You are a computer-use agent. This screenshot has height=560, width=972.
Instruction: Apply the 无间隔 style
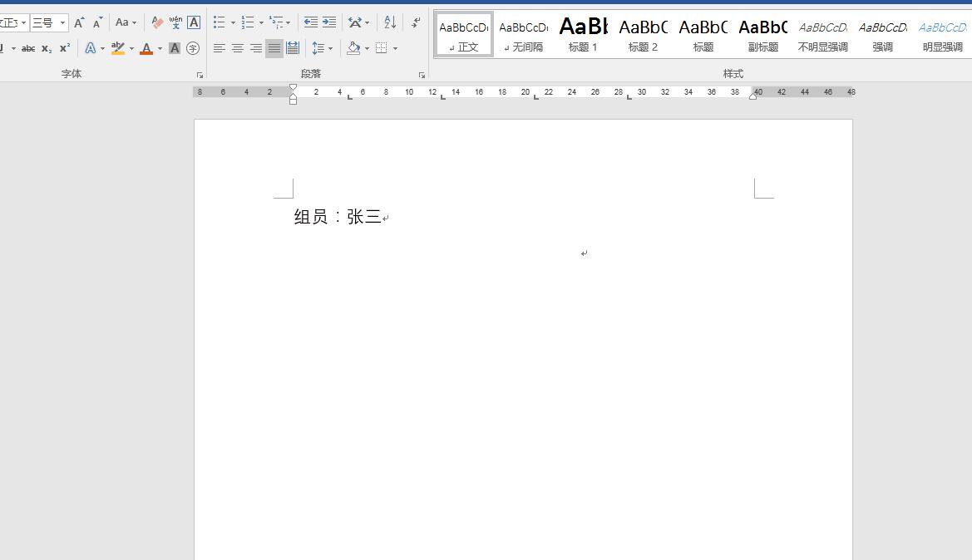click(x=523, y=35)
